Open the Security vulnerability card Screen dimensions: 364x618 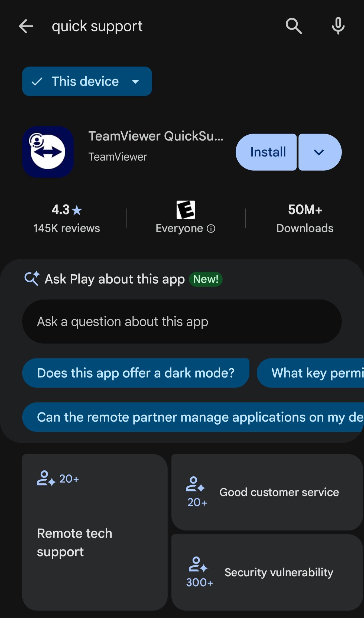[x=267, y=573]
